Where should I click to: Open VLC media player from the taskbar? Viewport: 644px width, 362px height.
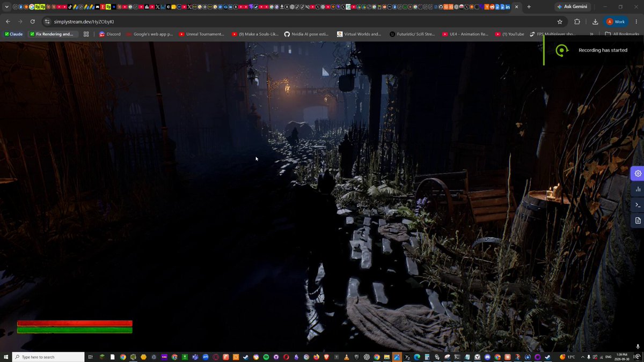coord(347,357)
